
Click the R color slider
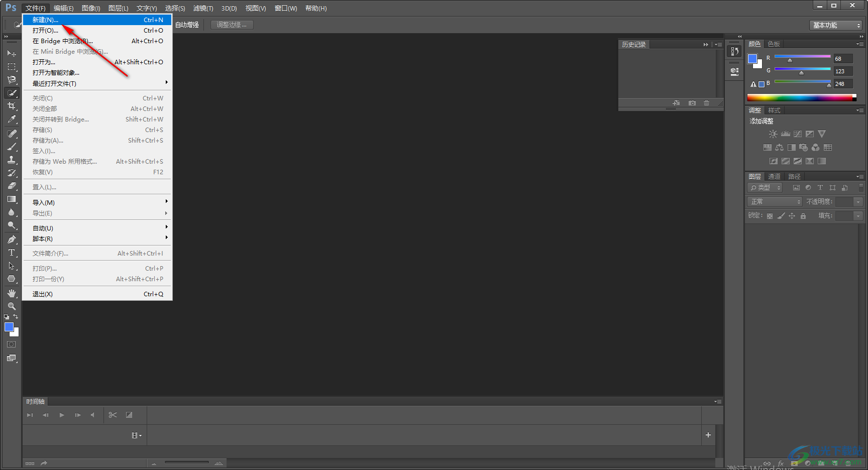[x=802, y=57]
